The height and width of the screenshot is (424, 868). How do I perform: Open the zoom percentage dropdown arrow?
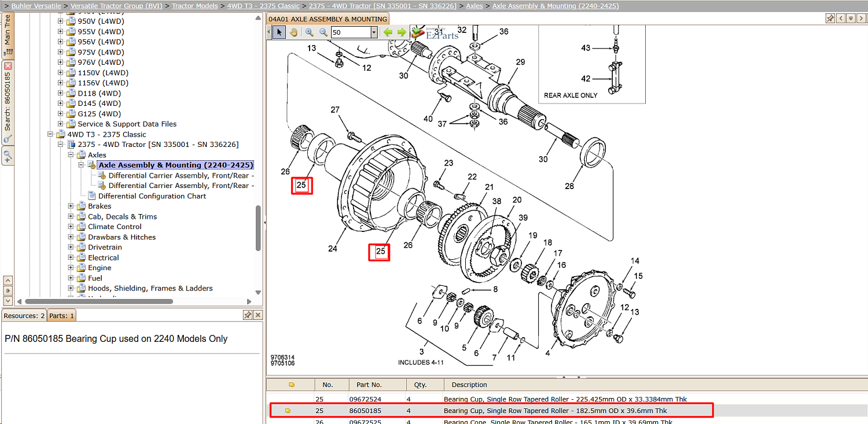tap(374, 33)
